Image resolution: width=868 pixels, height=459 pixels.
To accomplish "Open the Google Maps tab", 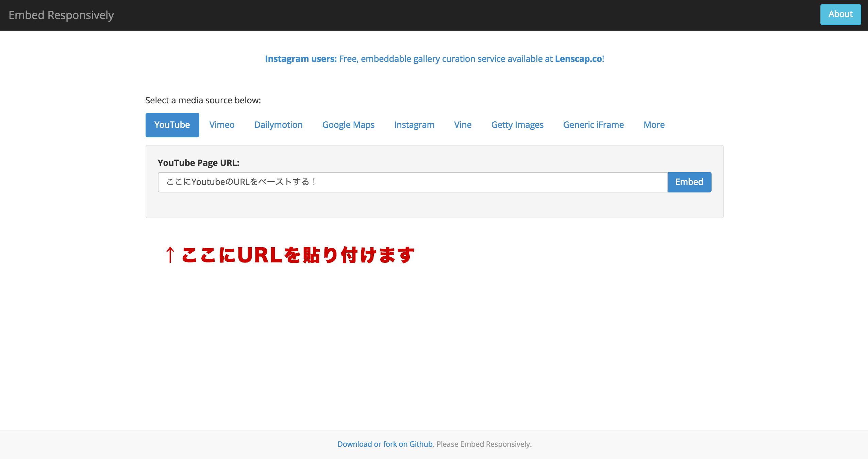I will tap(348, 125).
